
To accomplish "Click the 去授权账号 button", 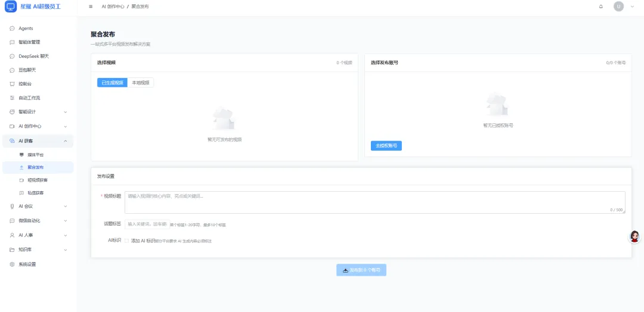I will pyautogui.click(x=386, y=145).
